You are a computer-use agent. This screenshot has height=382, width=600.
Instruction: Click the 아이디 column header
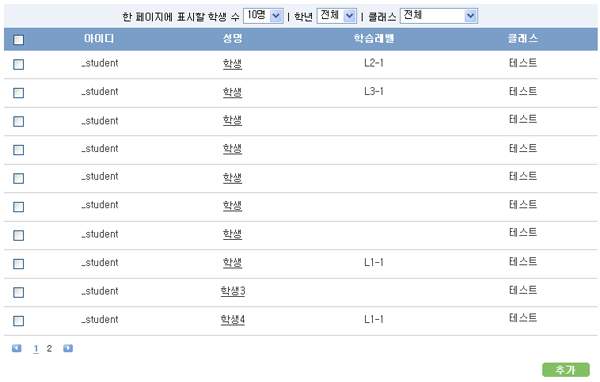[x=99, y=39]
